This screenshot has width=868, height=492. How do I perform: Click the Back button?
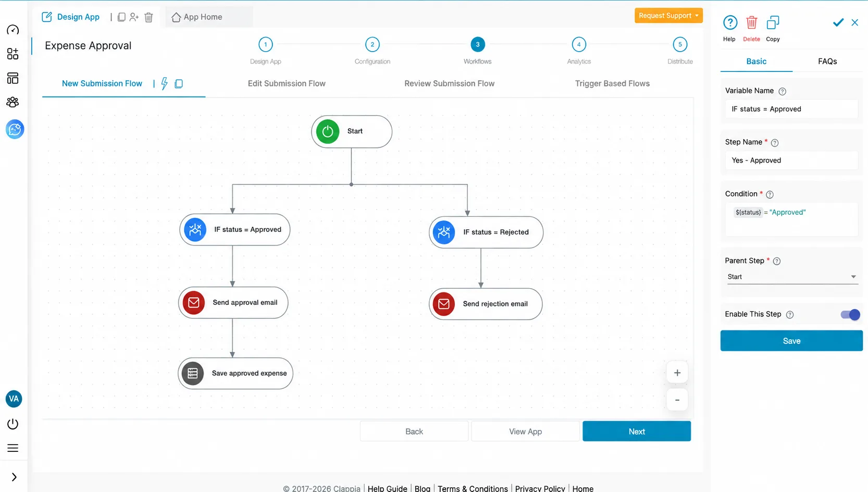point(414,432)
